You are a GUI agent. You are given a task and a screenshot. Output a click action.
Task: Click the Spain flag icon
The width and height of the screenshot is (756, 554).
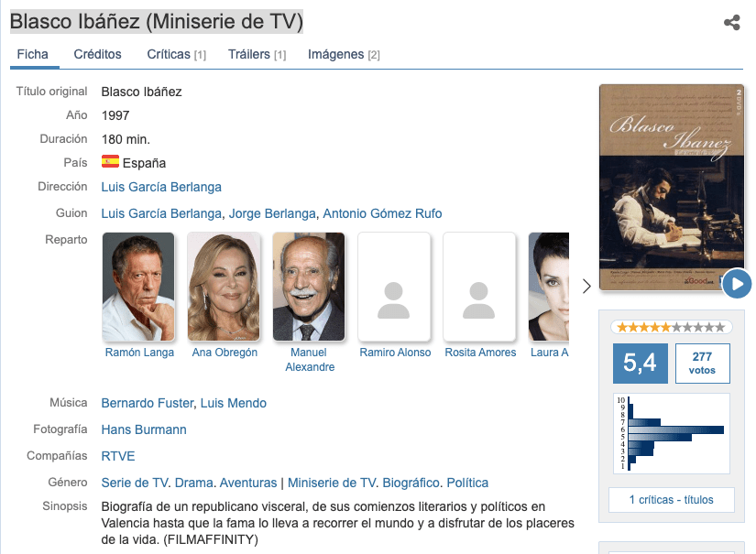coord(110,162)
